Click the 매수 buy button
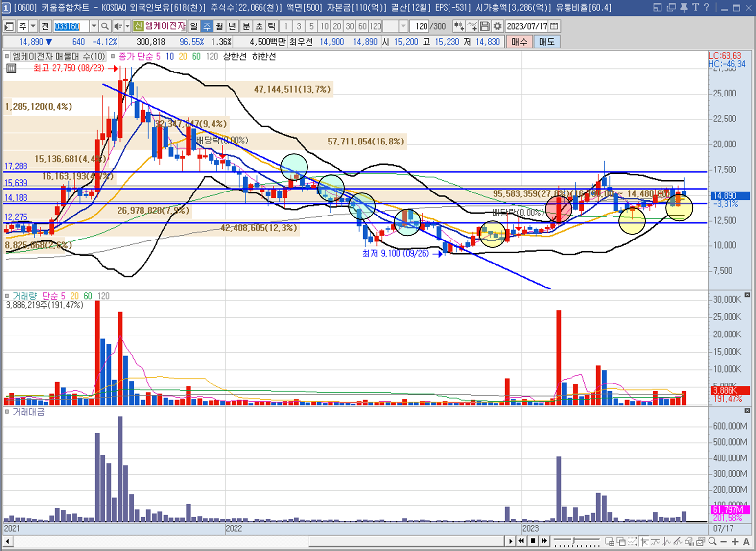The width and height of the screenshot is (756, 551). (520, 42)
